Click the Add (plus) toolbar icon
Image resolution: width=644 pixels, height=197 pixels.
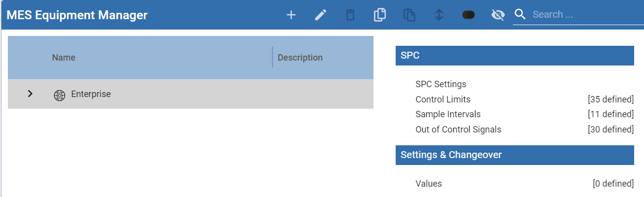pos(291,15)
